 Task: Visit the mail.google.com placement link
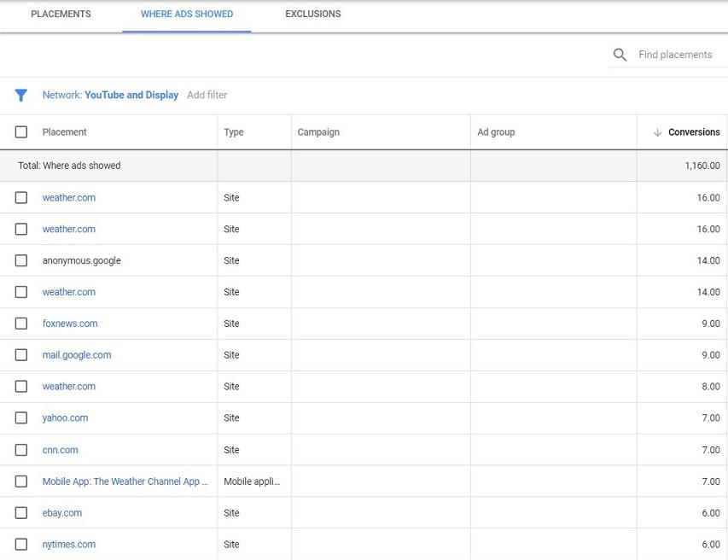(x=77, y=354)
